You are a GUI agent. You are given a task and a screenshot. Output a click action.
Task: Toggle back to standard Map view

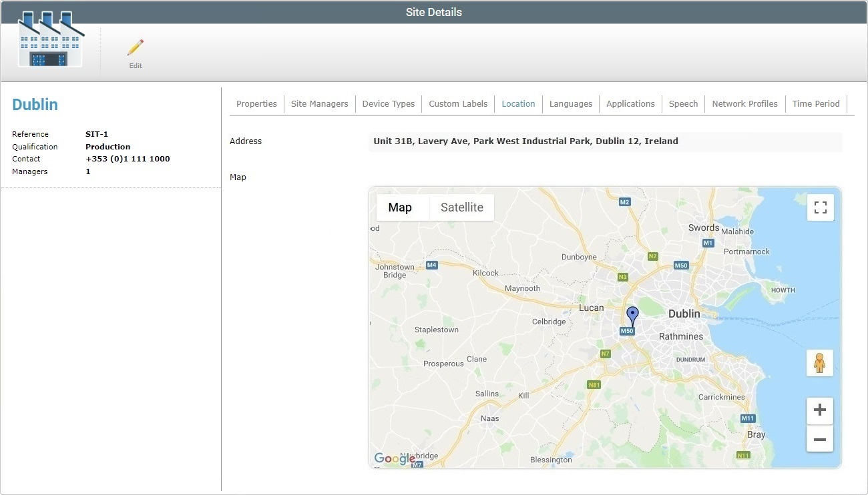(x=401, y=207)
